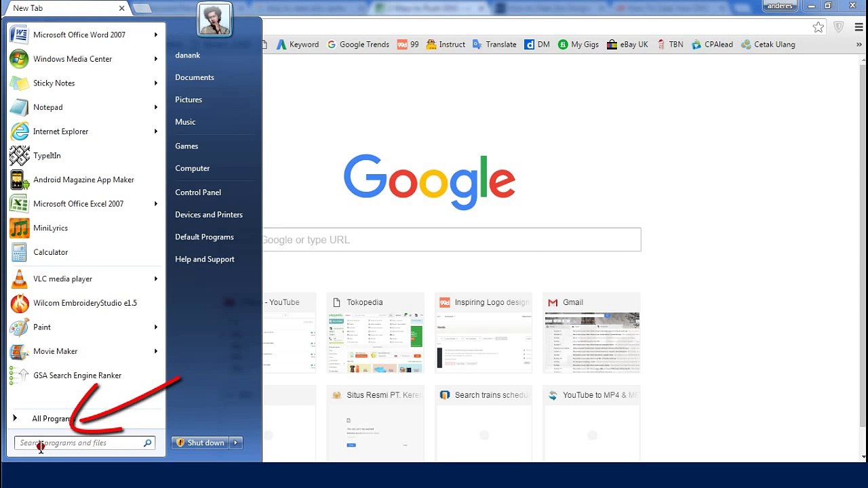Image resolution: width=868 pixels, height=488 pixels.
Task: Click the bookmark star icon in Chrome
Action: coord(818,27)
